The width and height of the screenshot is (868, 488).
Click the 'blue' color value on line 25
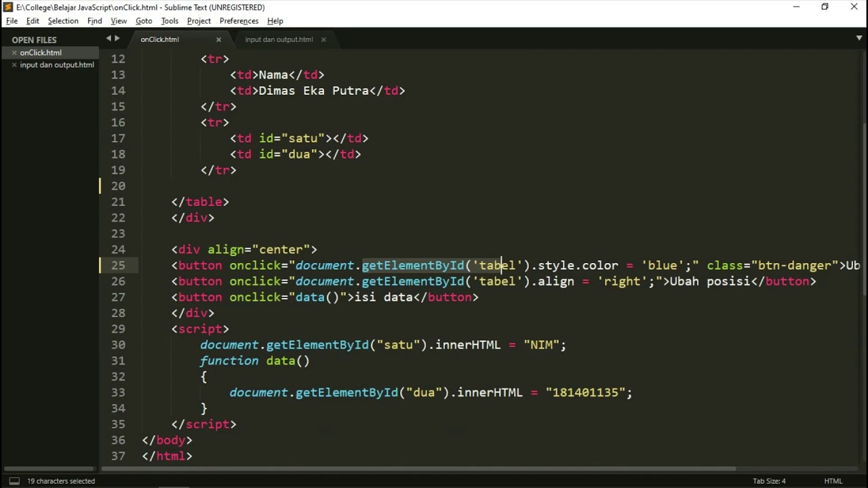[x=663, y=265]
